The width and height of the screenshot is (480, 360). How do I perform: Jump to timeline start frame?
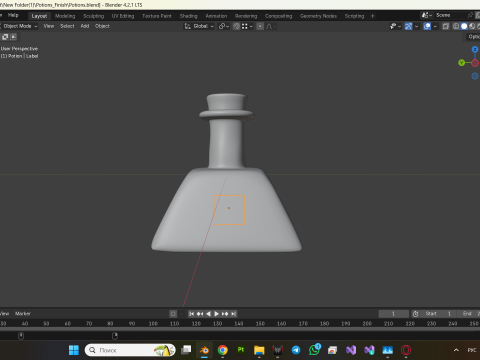(x=192, y=314)
